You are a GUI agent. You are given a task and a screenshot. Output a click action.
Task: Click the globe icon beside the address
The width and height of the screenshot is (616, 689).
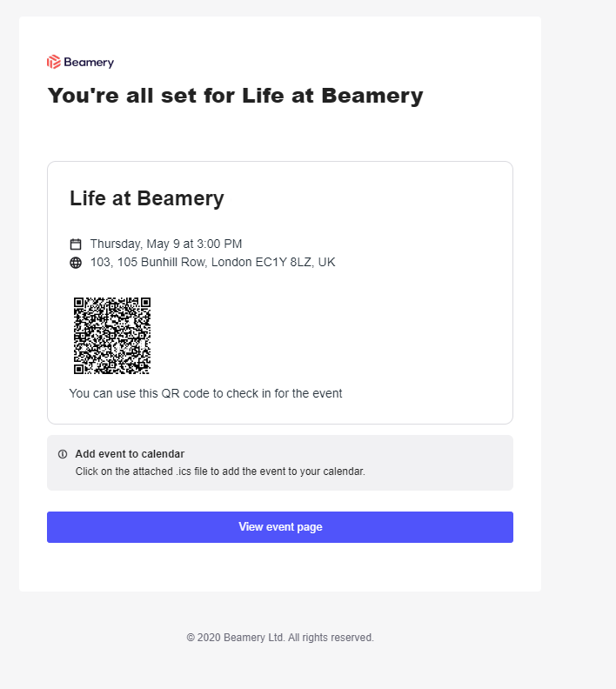pyautogui.click(x=76, y=263)
